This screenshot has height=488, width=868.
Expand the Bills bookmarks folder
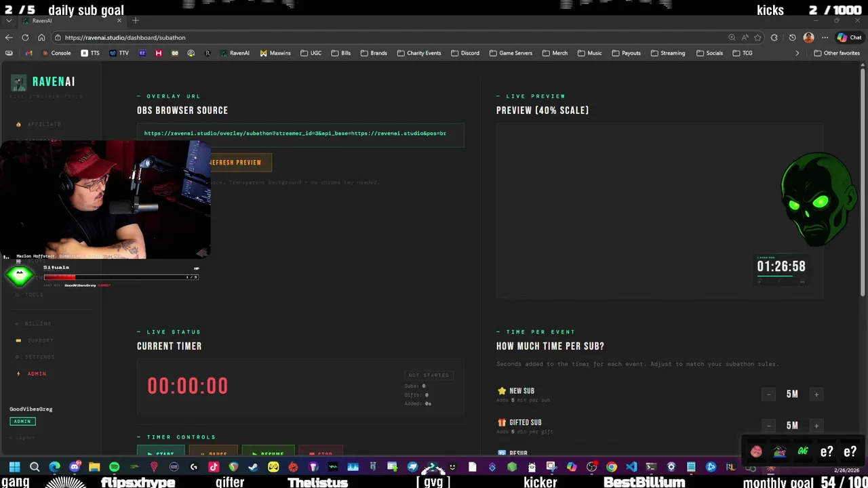(x=341, y=53)
